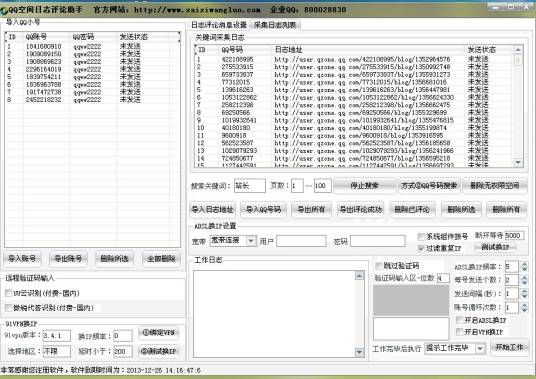This screenshot has width=536, height=379.
Task: Click the 开始工作 button
Action: click(509, 347)
